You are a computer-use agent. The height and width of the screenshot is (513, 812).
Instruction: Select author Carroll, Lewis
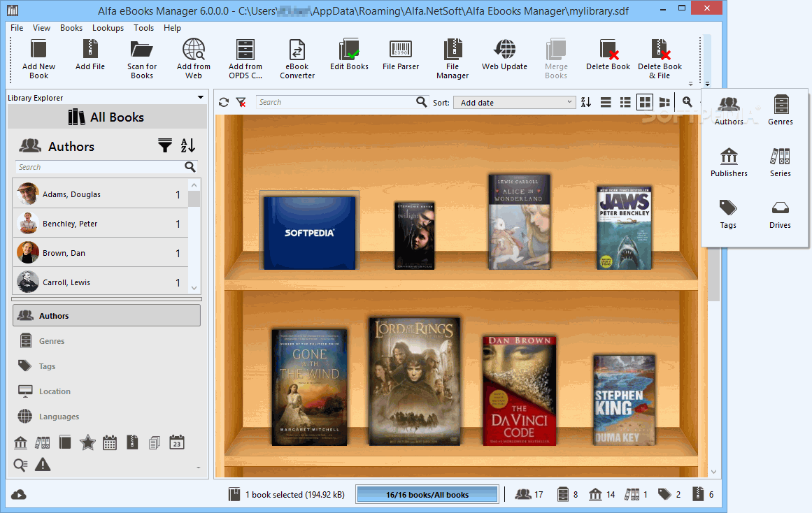tap(101, 282)
